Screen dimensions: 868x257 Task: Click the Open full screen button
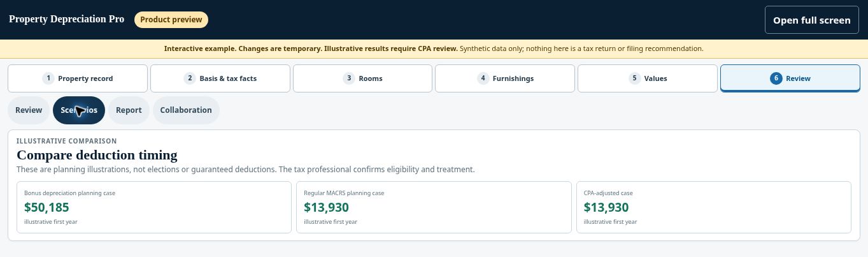(x=812, y=20)
